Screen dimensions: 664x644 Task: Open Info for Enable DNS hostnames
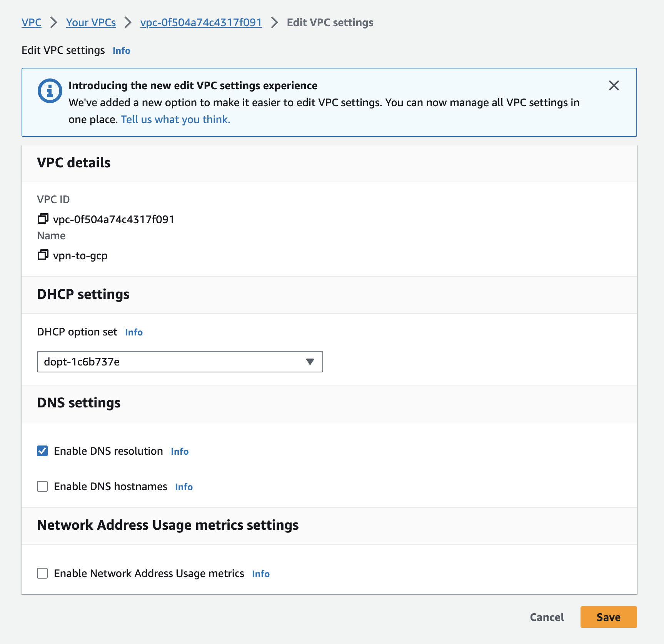point(184,487)
